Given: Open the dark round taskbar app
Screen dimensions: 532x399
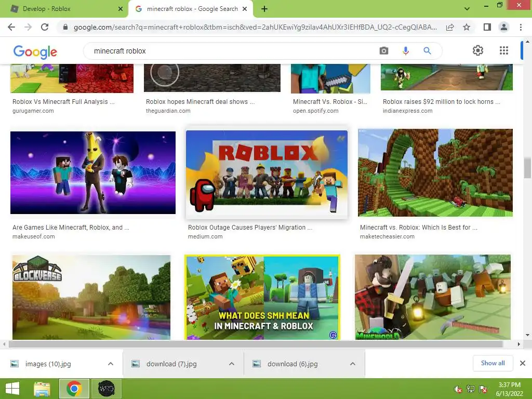Looking at the screenshot, I should 106,389.
